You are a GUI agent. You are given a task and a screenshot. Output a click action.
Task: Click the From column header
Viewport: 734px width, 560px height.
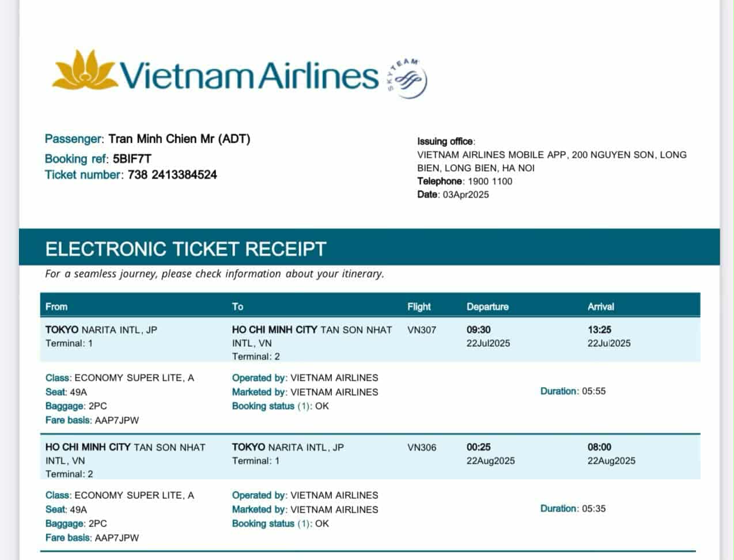pyautogui.click(x=56, y=307)
